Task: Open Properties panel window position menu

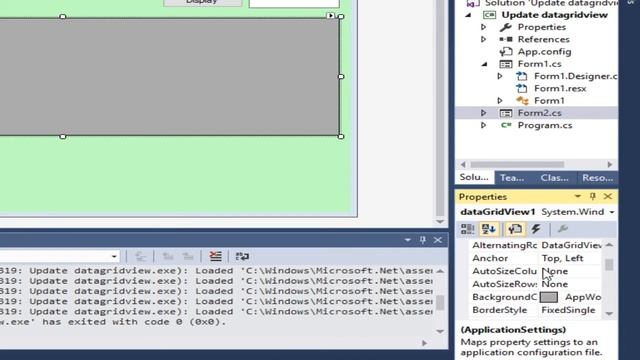Action: [578, 197]
